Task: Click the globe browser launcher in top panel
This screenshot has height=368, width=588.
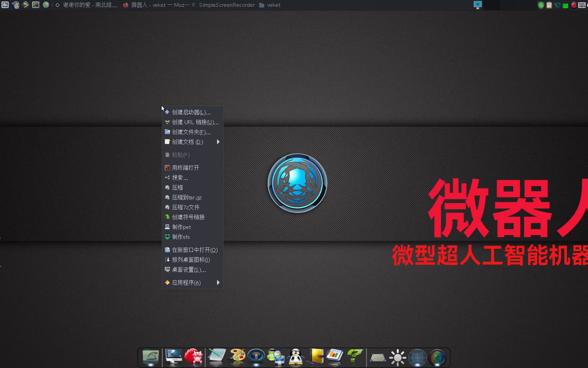Action: (x=46, y=5)
